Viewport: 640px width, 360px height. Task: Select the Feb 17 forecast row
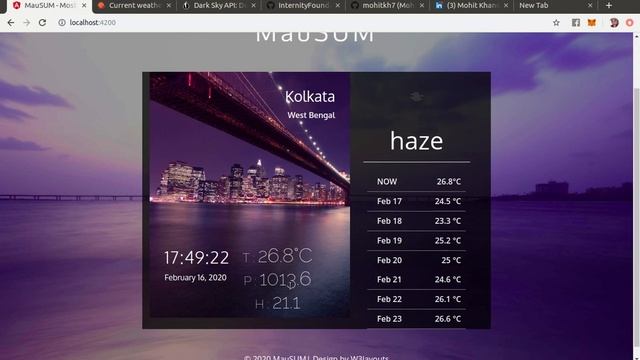pyautogui.click(x=416, y=201)
